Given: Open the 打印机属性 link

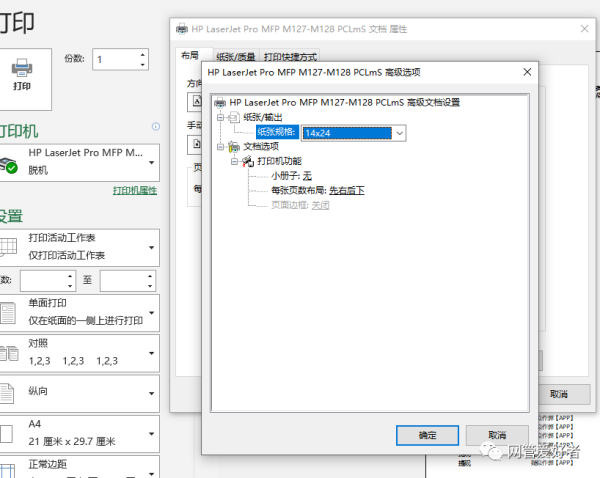Looking at the screenshot, I should click(135, 190).
